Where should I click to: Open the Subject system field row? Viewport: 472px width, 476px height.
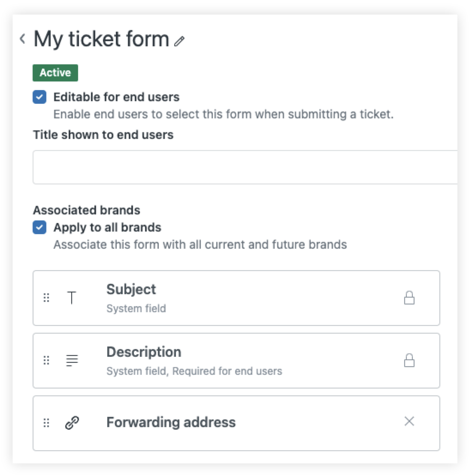click(x=236, y=298)
